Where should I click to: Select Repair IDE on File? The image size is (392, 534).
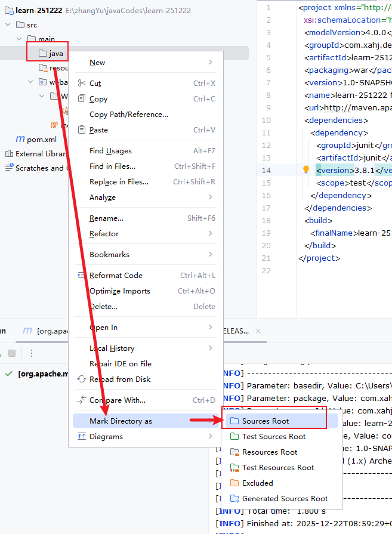click(146, 364)
